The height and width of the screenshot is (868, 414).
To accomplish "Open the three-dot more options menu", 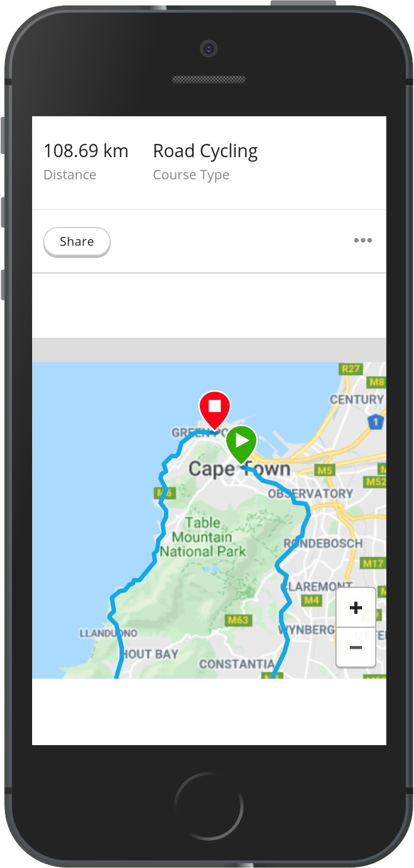I will click(363, 240).
